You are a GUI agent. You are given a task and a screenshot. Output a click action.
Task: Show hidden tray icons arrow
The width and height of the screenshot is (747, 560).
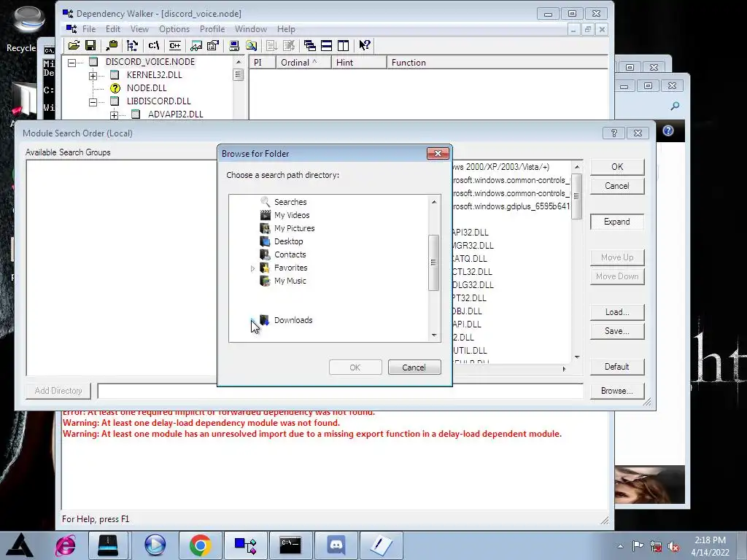click(x=620, y=546)
